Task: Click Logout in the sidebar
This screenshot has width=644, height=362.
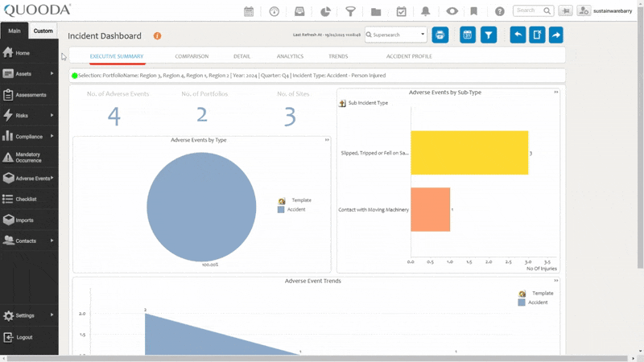Action: pyautogui.click(x=29, y=337)
